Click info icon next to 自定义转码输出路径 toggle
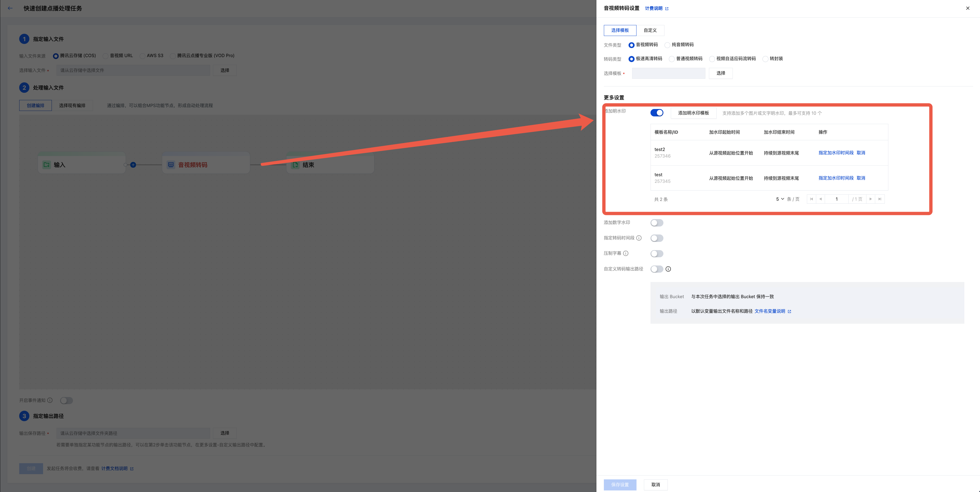980x492 pixels. point(668,269)
